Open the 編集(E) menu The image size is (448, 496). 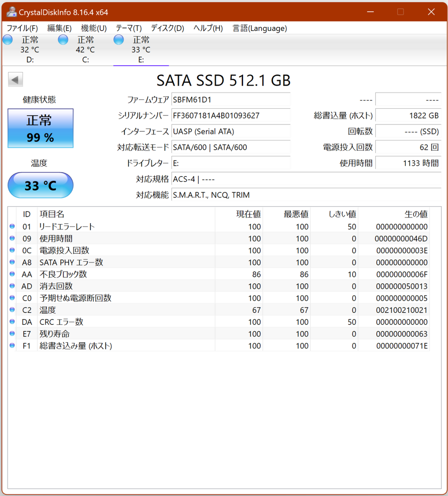pyautogui.click(x=60, y=28)
